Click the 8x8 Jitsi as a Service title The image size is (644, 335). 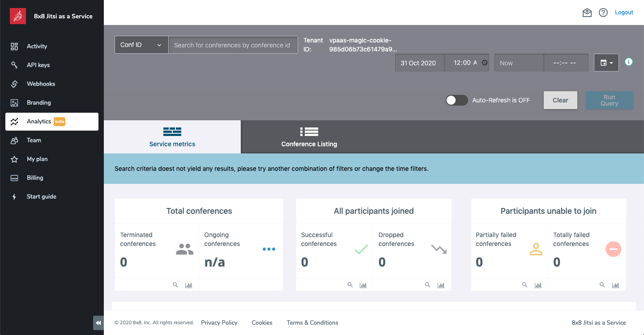point(63,16)
